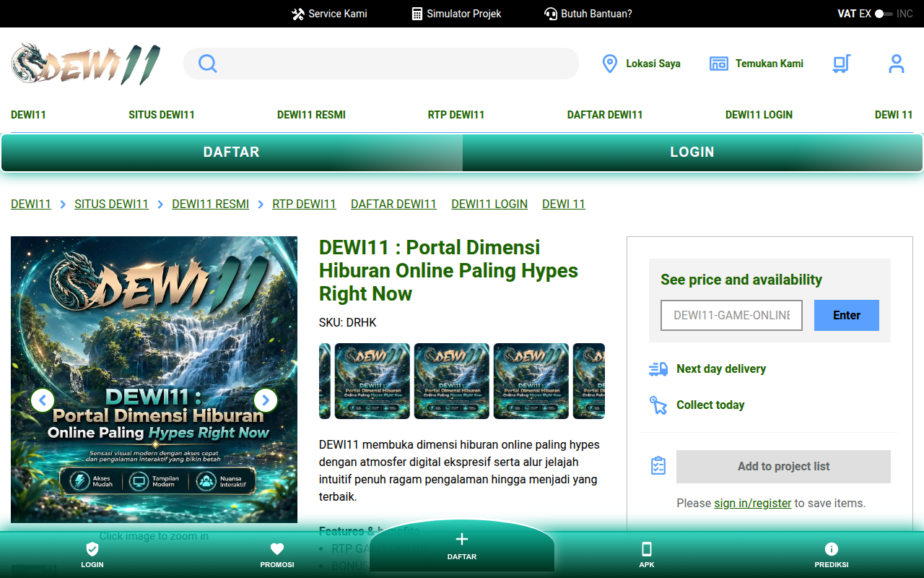Tap the APK phone icon
The height and width of the screenshot is (578, 924).
647,549
